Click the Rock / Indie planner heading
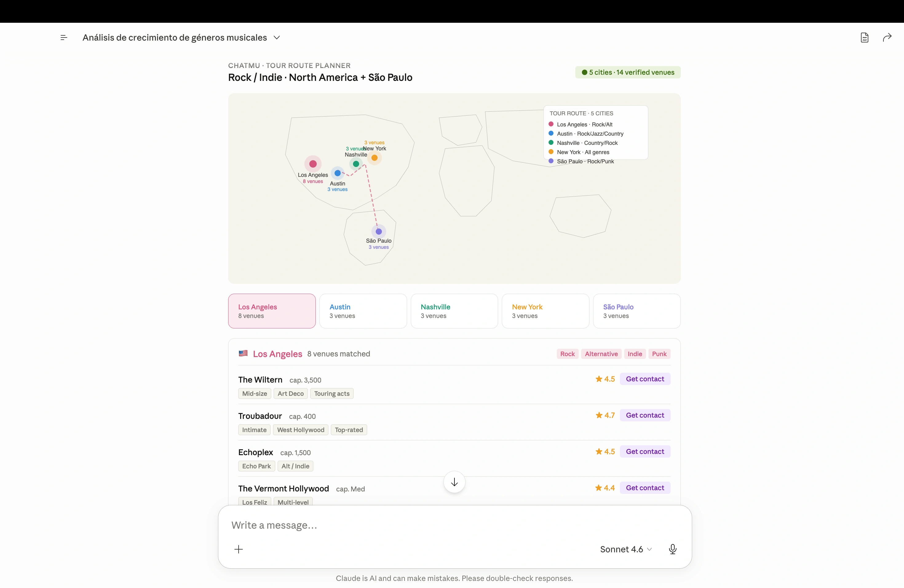 click(x=320, y=77)
